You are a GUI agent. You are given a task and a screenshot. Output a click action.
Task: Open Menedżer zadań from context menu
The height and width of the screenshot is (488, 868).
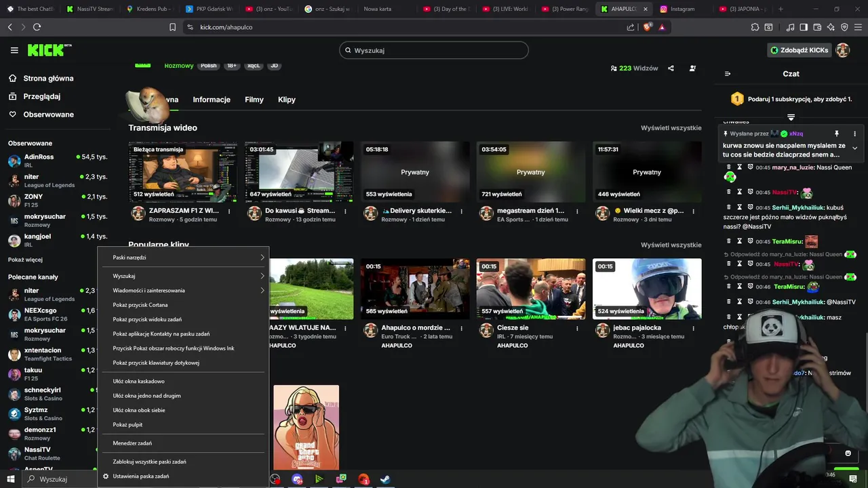(183, 443)
